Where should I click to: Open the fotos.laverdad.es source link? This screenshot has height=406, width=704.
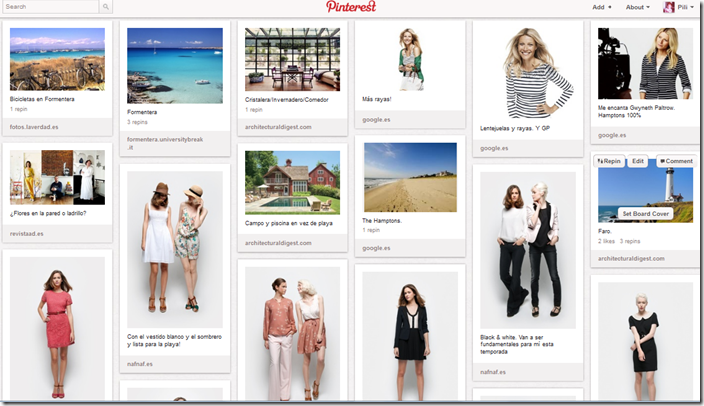34,127
